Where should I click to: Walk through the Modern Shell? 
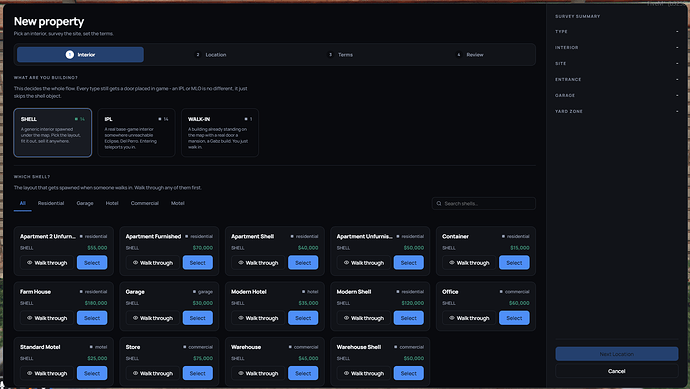point(363,318)
